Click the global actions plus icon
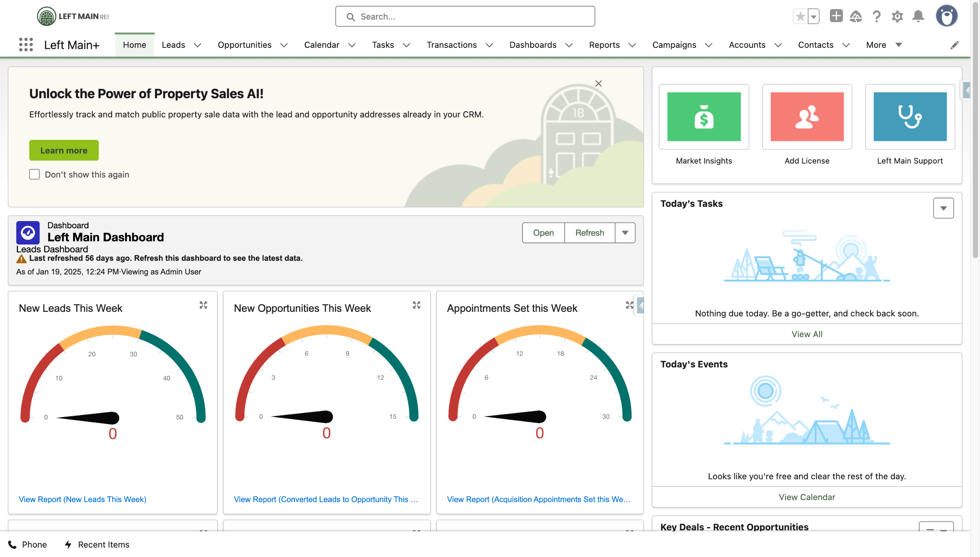Viewport: 980px width, 557px height. [836, 16]
